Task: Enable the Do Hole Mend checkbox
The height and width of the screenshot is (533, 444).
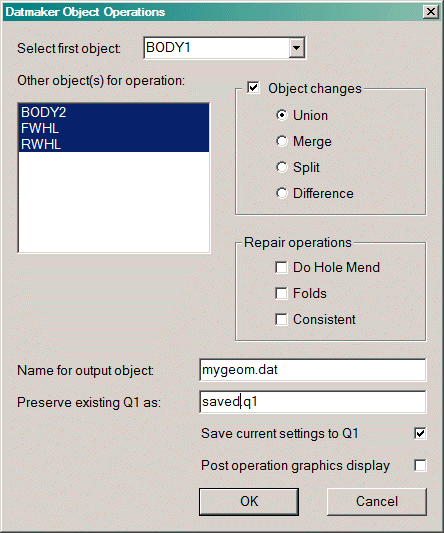Action: click(x=281, y=268)
